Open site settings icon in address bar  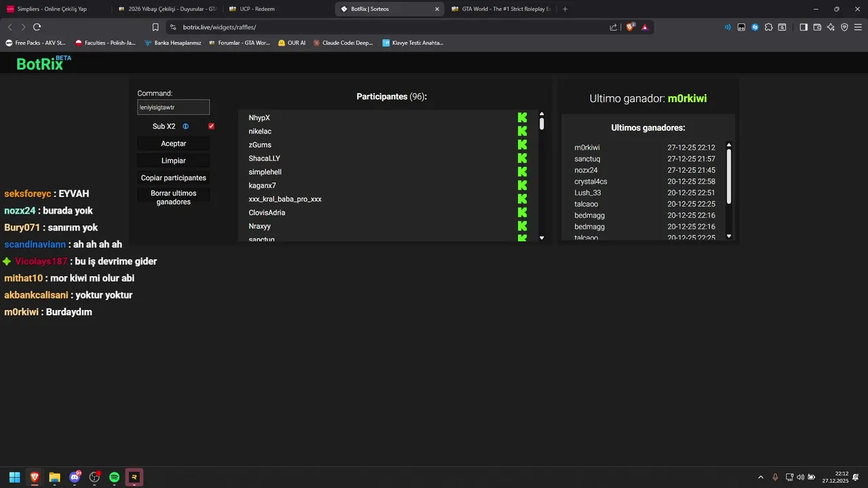point(173,27)
